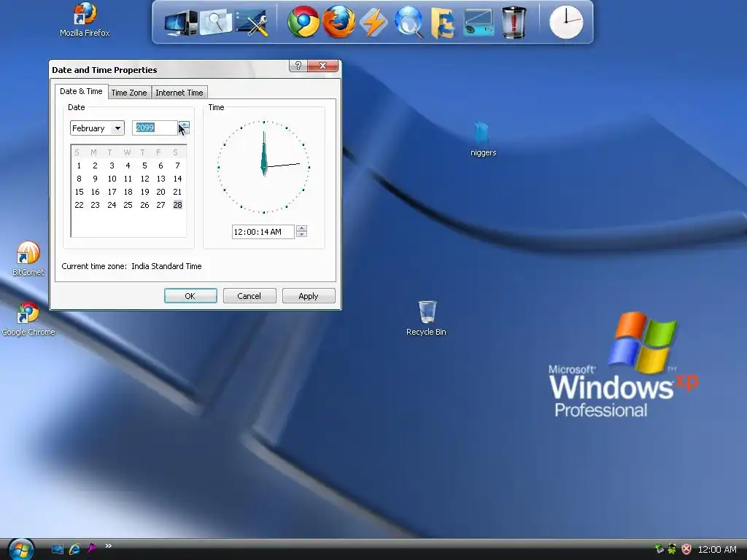Click the time field showing 12:00:14 AM
This screenshot has width=747, height=560.
263,232
